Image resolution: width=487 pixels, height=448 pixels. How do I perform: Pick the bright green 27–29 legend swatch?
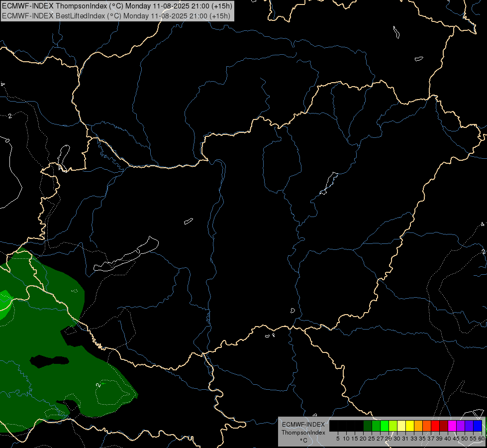point(385,426)
